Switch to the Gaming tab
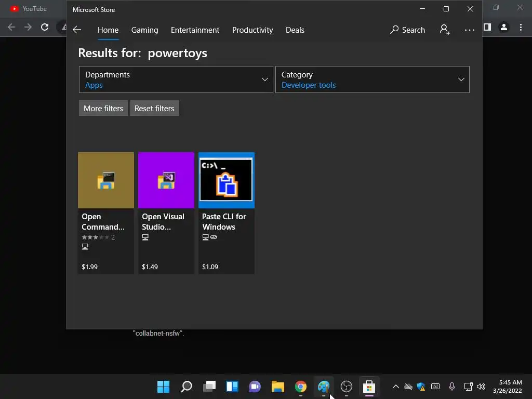Viewport: 532px width, 399px height. click(144, 30)
